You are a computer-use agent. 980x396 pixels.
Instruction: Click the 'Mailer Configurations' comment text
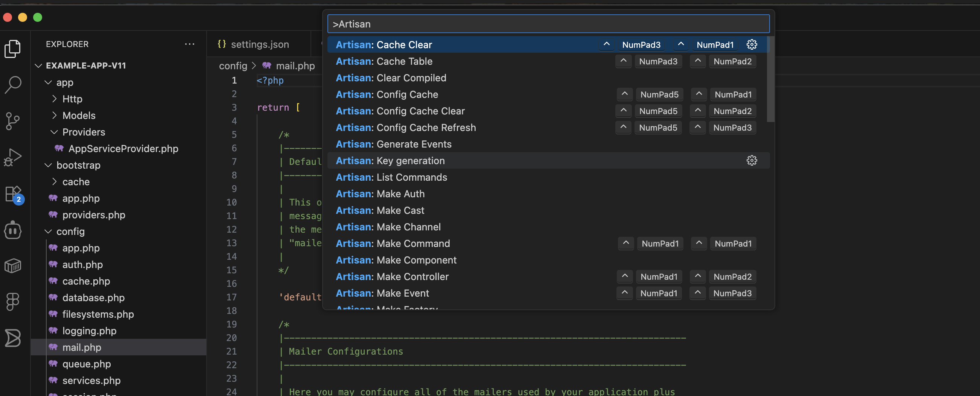click(x=346, y=351)
